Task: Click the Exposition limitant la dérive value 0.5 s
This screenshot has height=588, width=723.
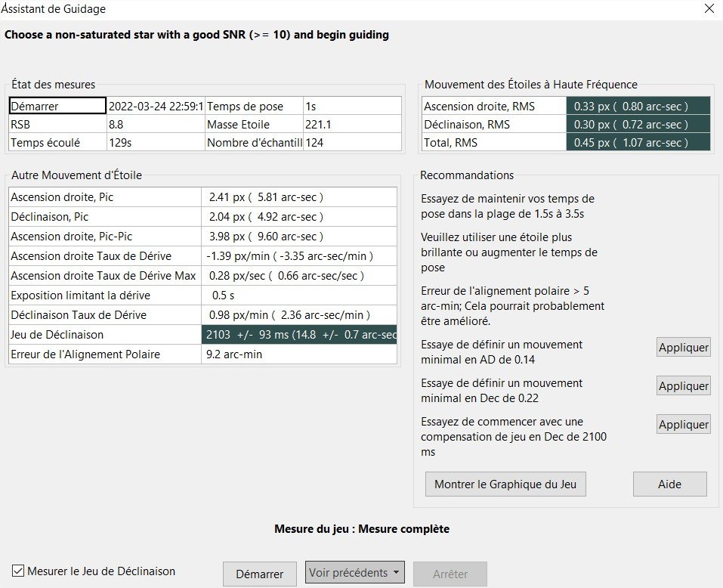Action: click(298, 296)
